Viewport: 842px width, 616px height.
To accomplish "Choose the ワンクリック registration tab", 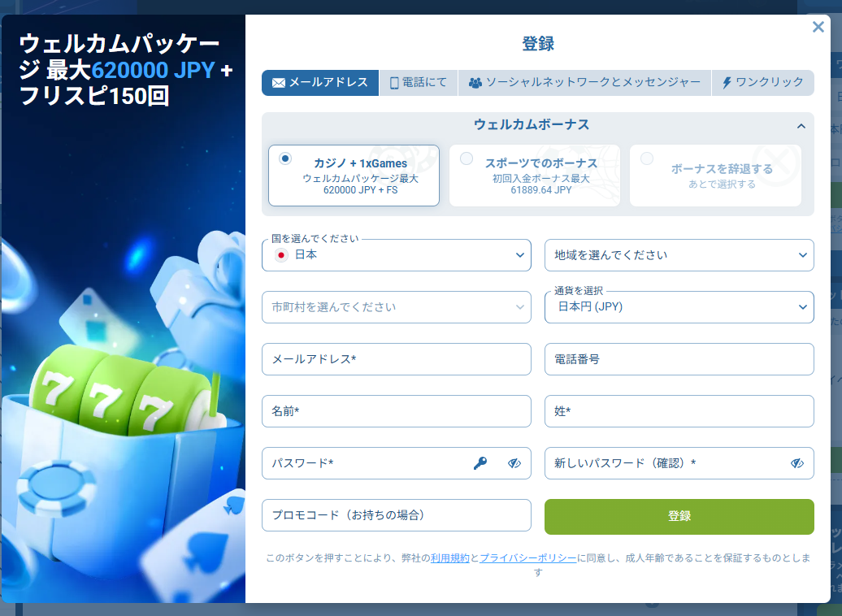I will tap(763, 83).
